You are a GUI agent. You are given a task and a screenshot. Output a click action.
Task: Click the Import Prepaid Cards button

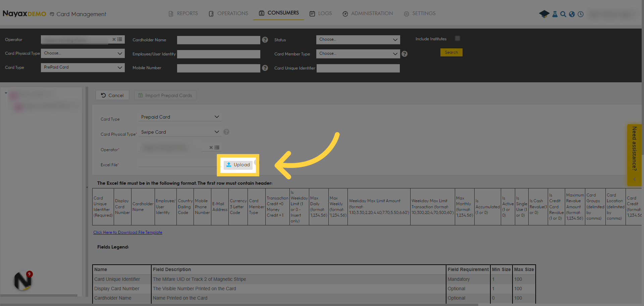(x=165, y=95)
